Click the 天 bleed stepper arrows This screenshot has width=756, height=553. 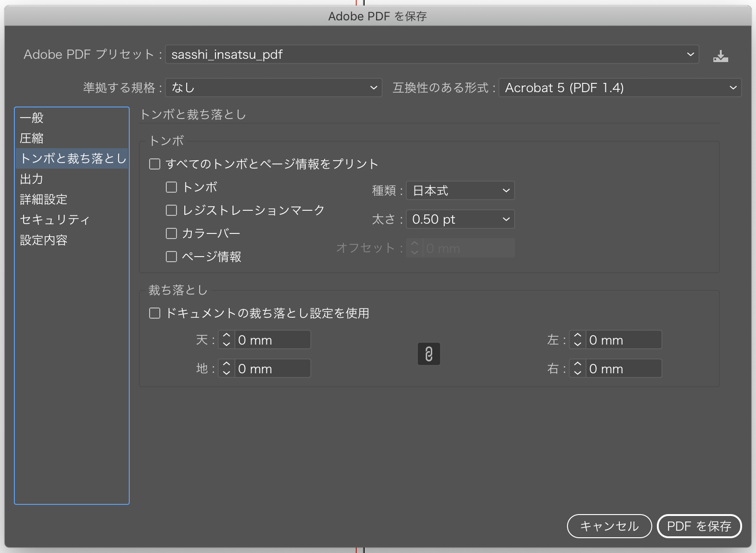227,340
